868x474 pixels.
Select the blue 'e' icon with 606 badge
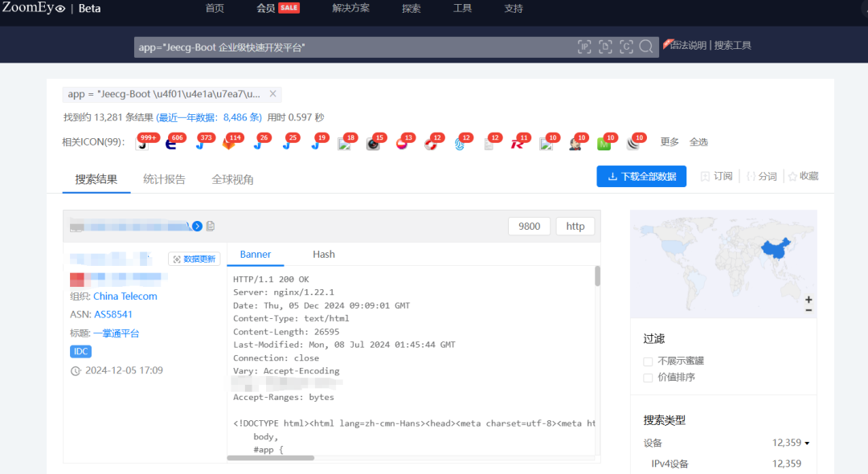pyautogui.click(x=171, y=145)
